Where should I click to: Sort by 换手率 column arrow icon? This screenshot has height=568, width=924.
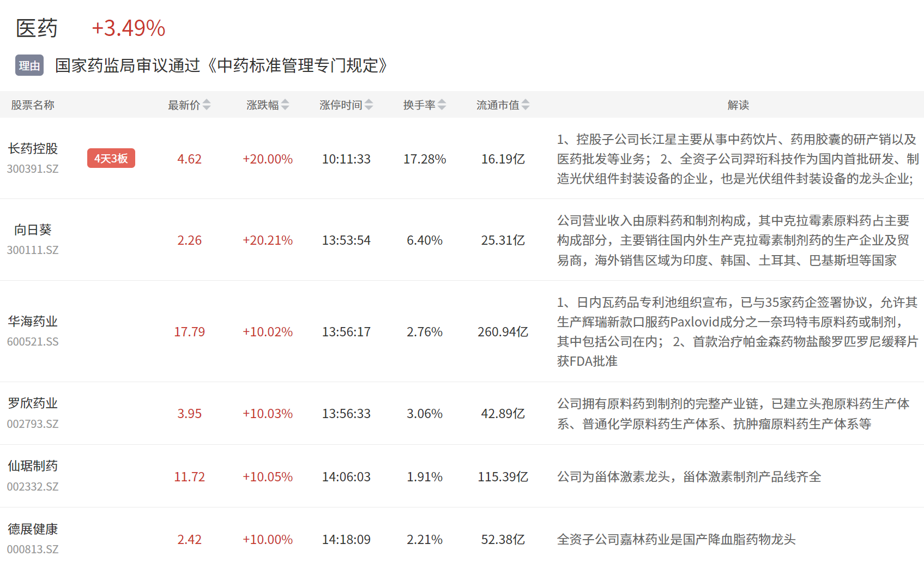[442, 105]
